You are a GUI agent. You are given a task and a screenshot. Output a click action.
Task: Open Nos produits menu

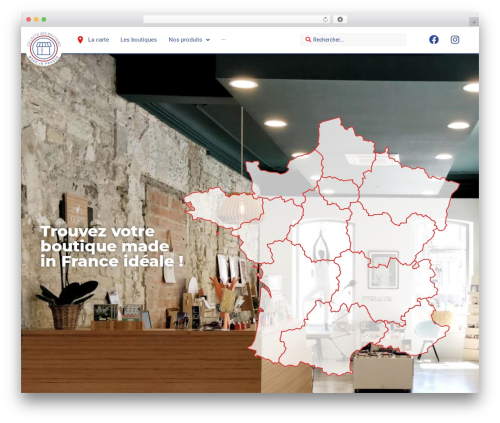coord(185,40)
